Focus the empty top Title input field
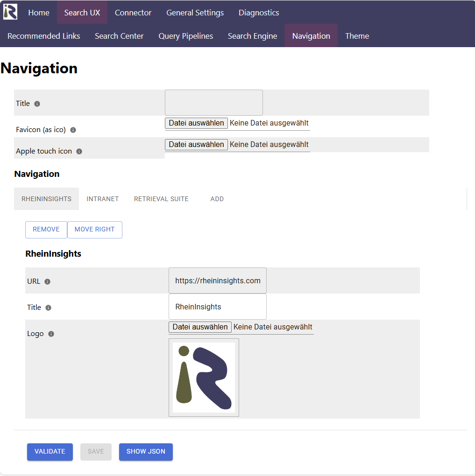Screen dimensions: 475x476 213,103
